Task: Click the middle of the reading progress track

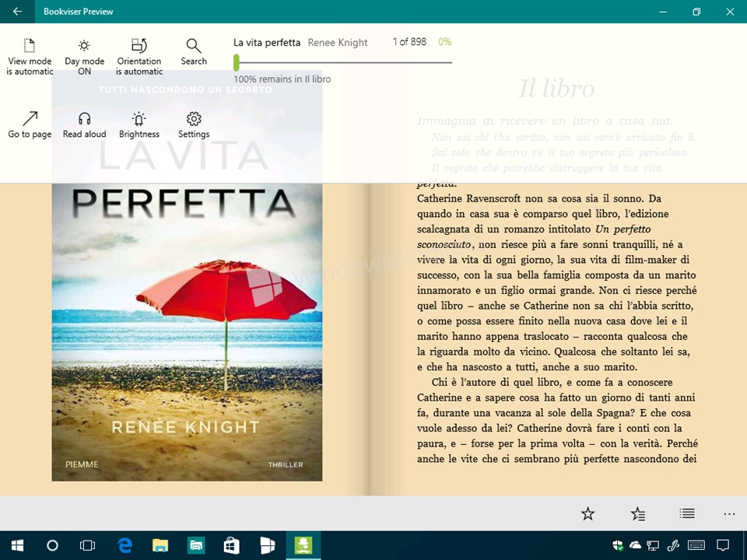Action: click(343, 62)
